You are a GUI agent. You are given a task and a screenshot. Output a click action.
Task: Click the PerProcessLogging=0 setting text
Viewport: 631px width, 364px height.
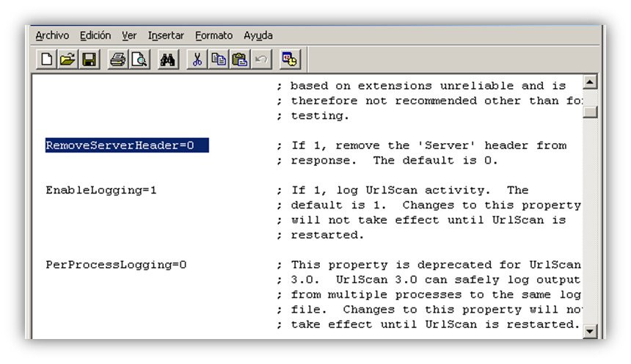[116, 265]
